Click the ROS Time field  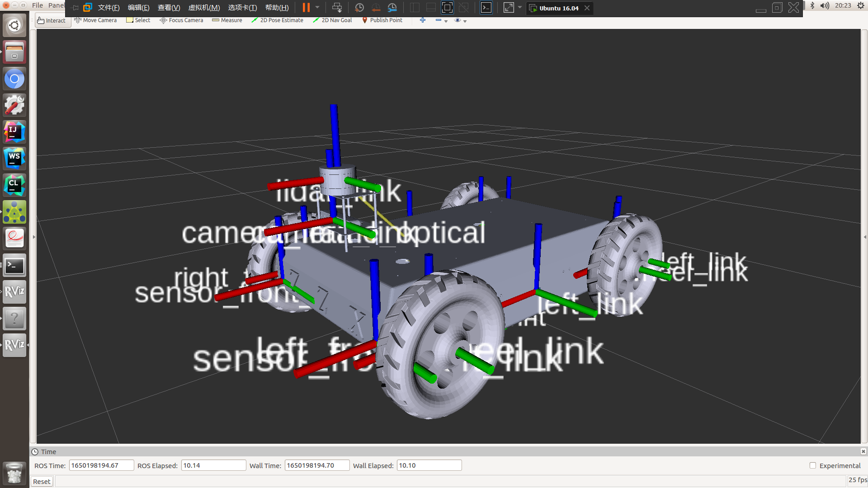coord(101,465)
